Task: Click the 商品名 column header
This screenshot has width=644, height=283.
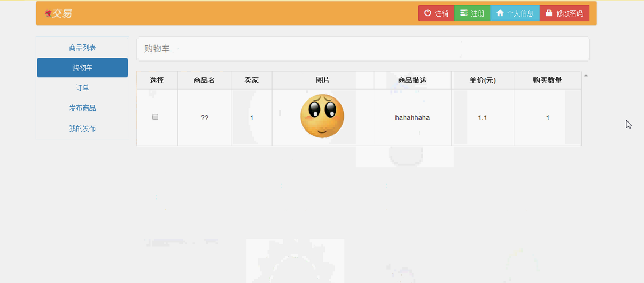Action: point(204,80)
